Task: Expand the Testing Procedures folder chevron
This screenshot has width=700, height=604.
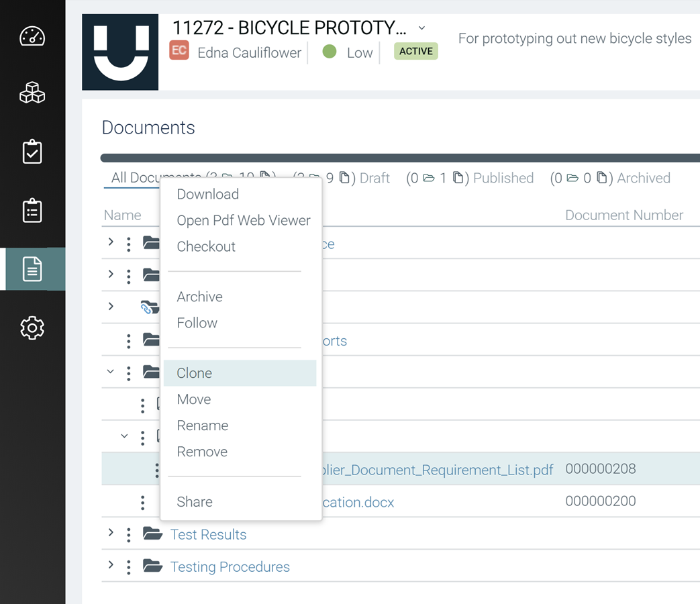Action: click(110, 566)
